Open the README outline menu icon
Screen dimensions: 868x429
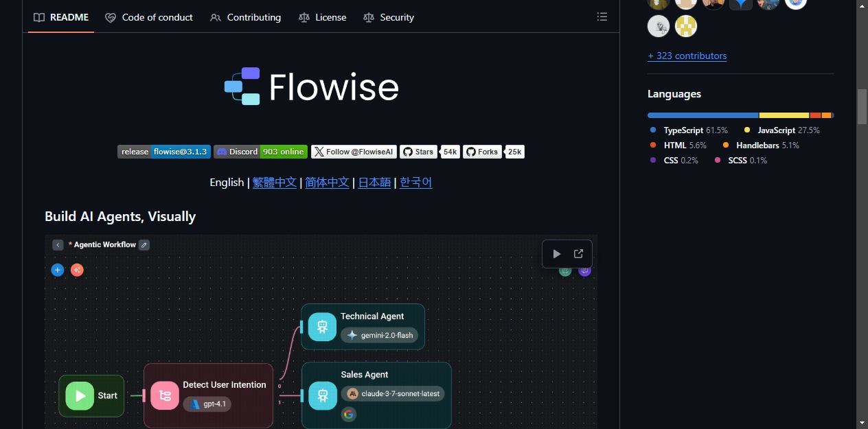[602, 17]
